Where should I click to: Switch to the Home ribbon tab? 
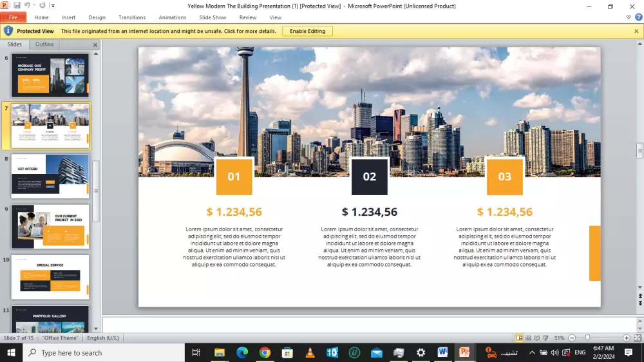[x=41, y=17]
